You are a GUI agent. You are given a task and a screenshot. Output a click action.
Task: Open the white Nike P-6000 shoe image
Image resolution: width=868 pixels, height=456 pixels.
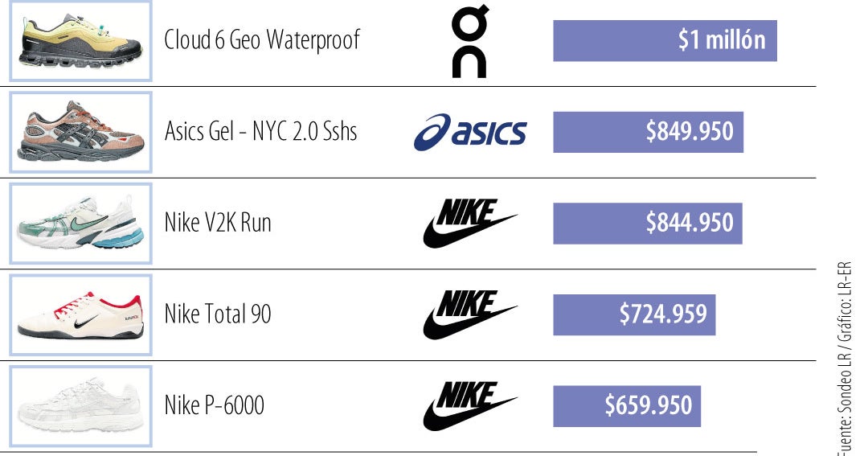[x=81, y=406]
